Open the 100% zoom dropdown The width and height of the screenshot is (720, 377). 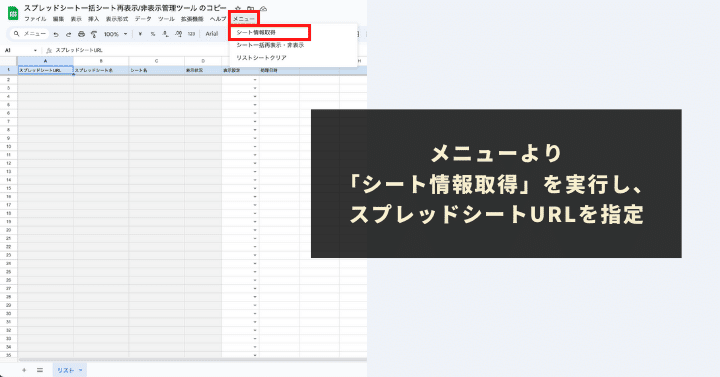116,34
